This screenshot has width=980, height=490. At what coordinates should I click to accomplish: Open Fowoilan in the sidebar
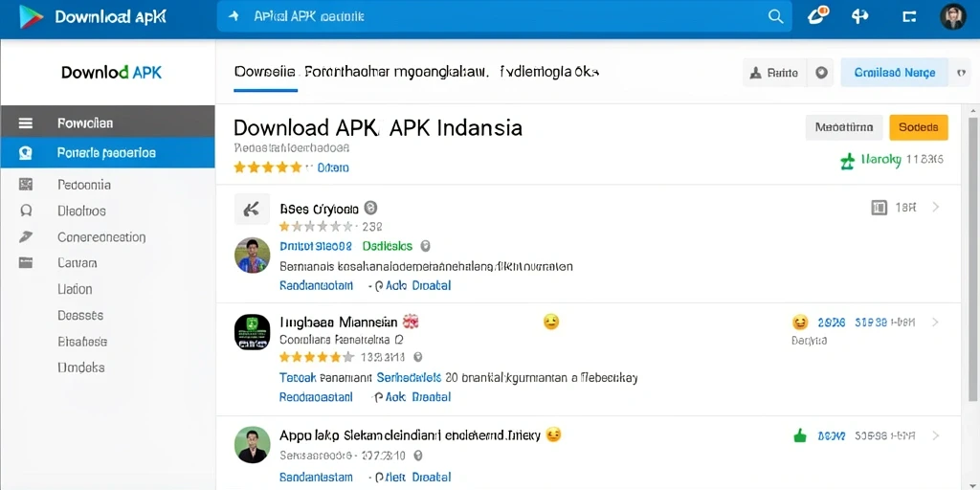(x=107, y=123)
